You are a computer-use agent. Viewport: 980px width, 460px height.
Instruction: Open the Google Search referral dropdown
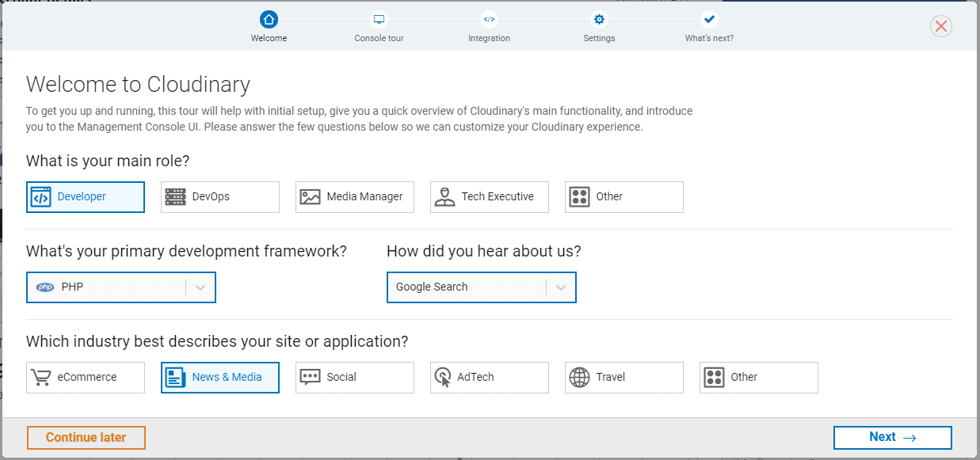482,287
